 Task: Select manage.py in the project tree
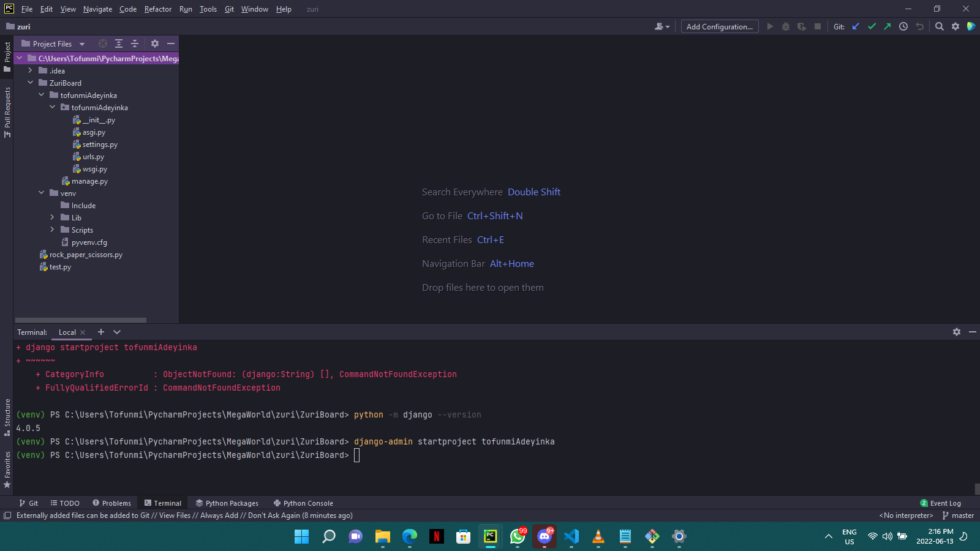[89, 181]
